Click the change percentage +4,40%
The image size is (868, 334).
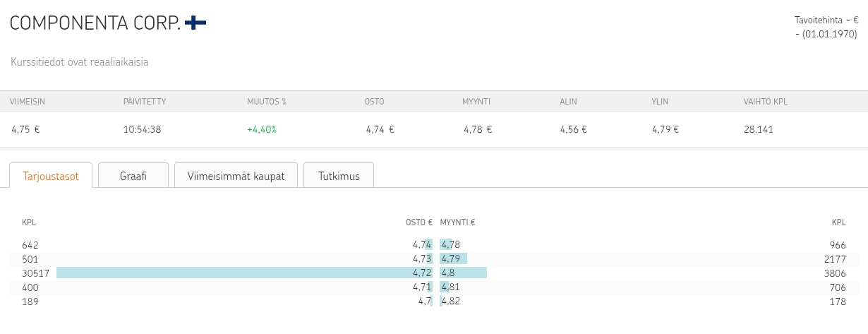262,130
